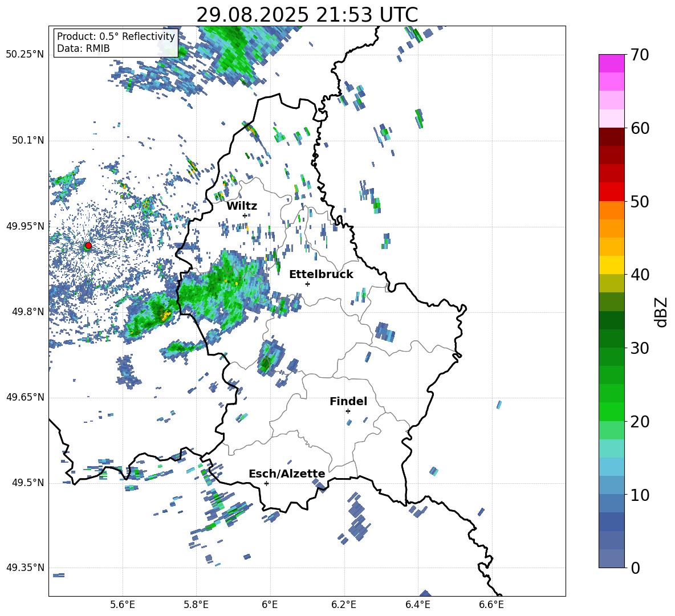The width and height of the screenshot is (675, 616).
Task: Click the bright green colorbar segment at 20
Action: pos(611,411)
